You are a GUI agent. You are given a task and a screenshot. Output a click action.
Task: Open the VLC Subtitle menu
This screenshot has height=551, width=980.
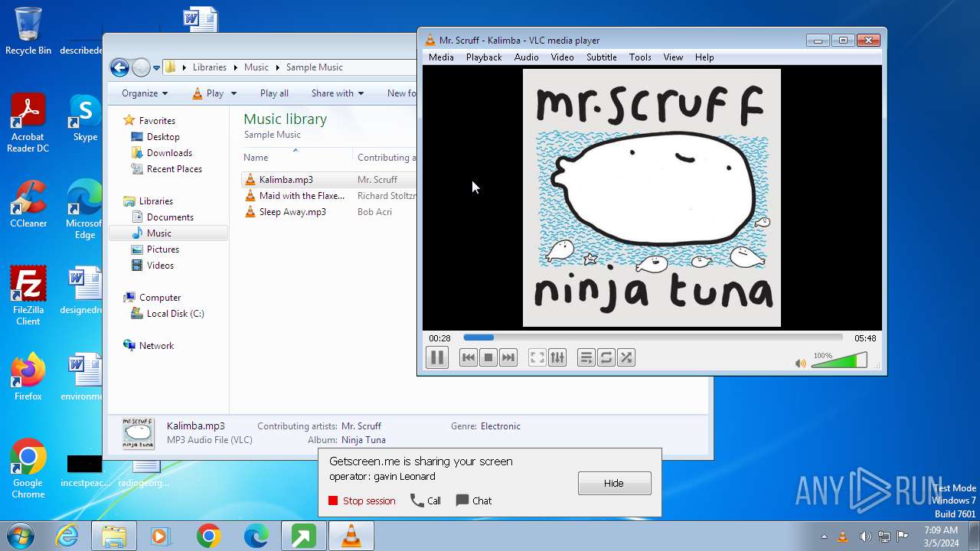(x=602, y=57)
